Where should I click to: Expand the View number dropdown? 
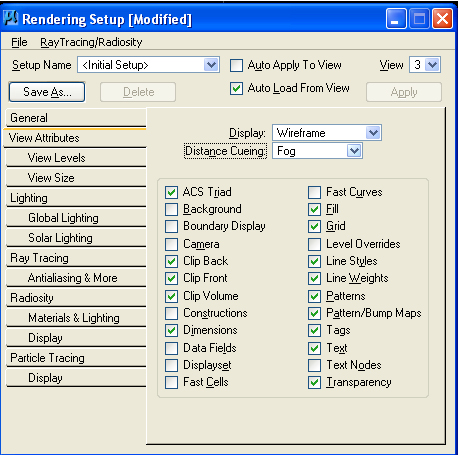(x=433, y=65)
